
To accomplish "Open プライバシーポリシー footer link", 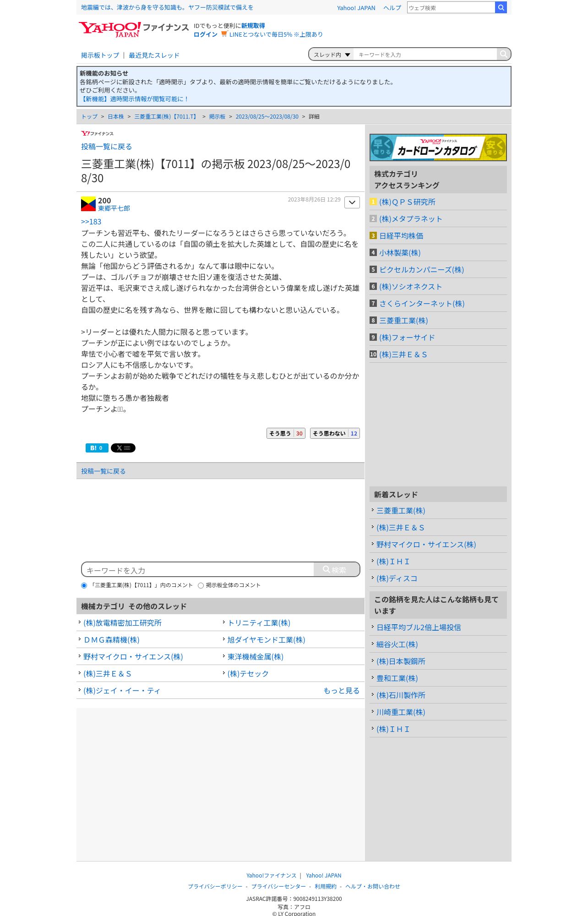I will [x=215, y=886].
